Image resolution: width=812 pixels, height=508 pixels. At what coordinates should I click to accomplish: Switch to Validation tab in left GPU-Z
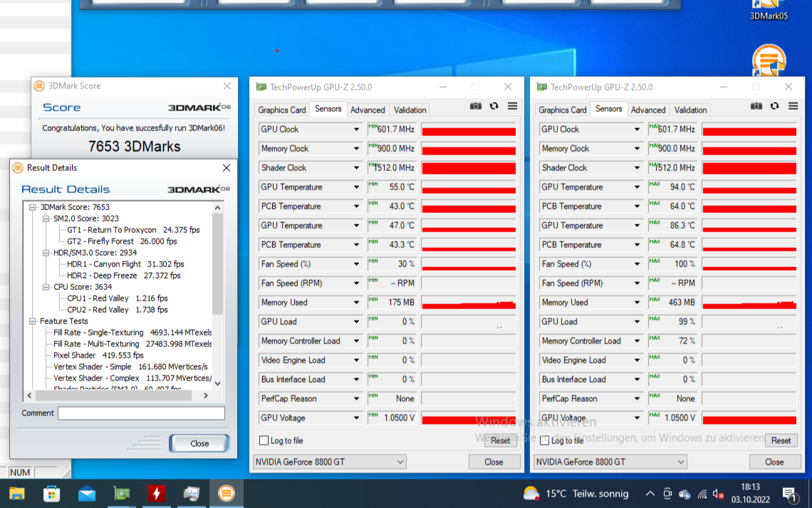coord(410,110)
